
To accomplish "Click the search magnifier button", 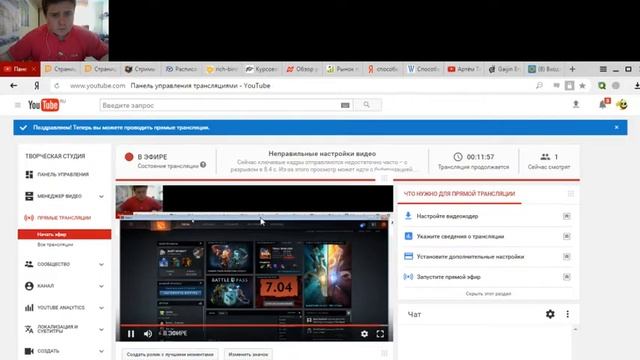I will coord(367,105).
